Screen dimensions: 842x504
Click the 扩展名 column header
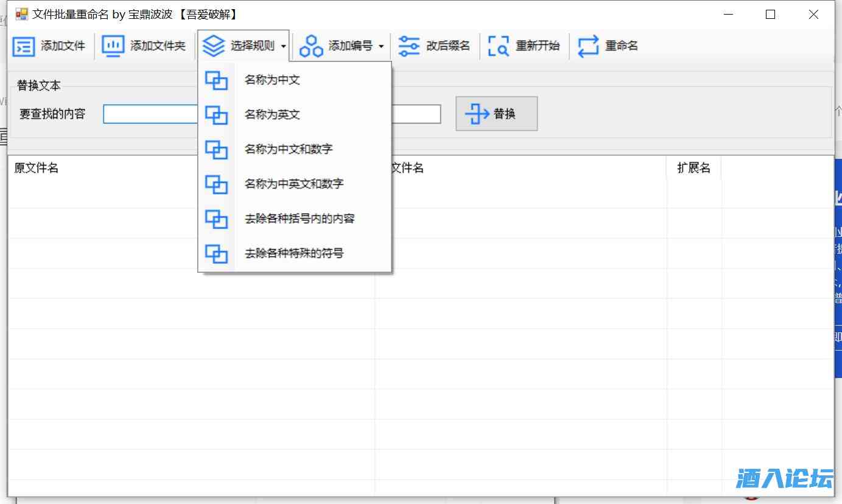tap(693, 168)
